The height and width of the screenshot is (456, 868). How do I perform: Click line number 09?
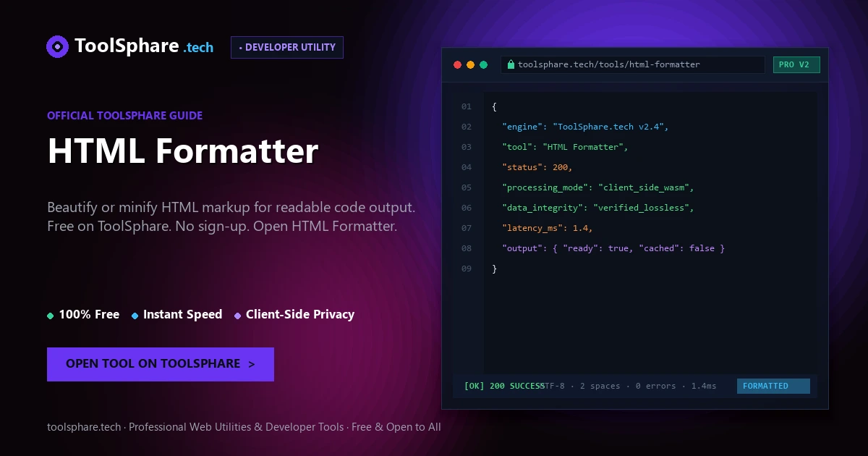[466, 269]
